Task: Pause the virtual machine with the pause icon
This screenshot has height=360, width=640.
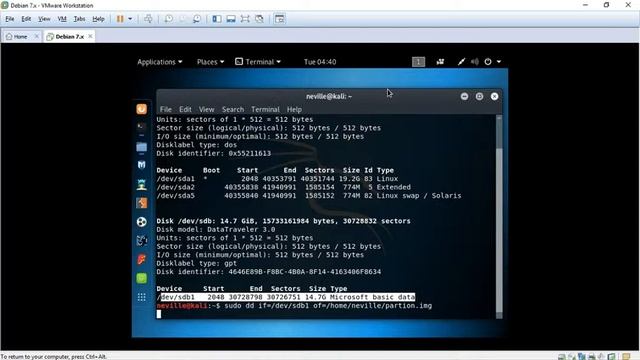Action: [120, 19]
